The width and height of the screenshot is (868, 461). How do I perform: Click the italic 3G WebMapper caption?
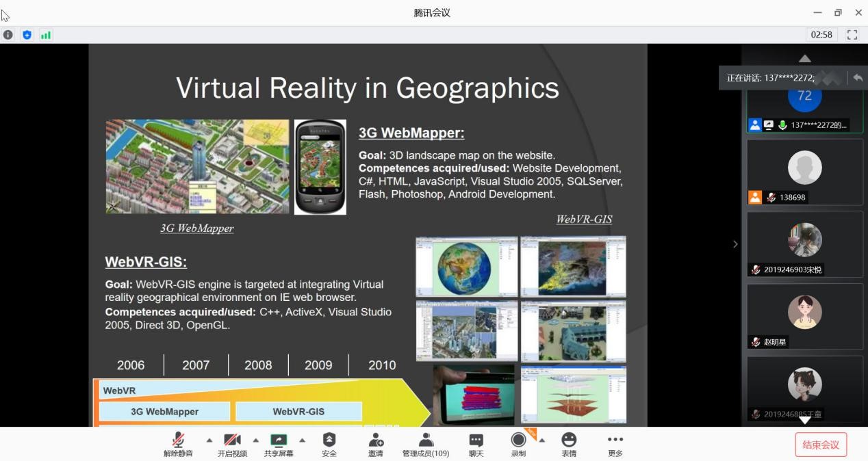[x=197, y=228]
